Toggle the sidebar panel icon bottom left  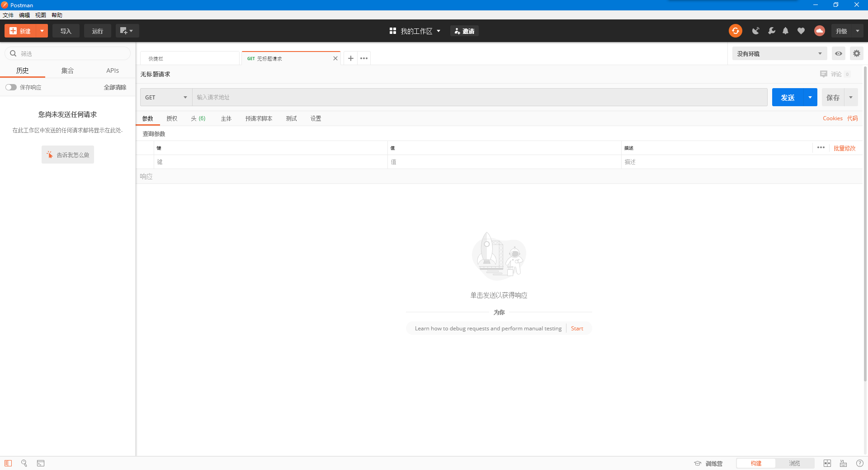click(x=8, y=463)
